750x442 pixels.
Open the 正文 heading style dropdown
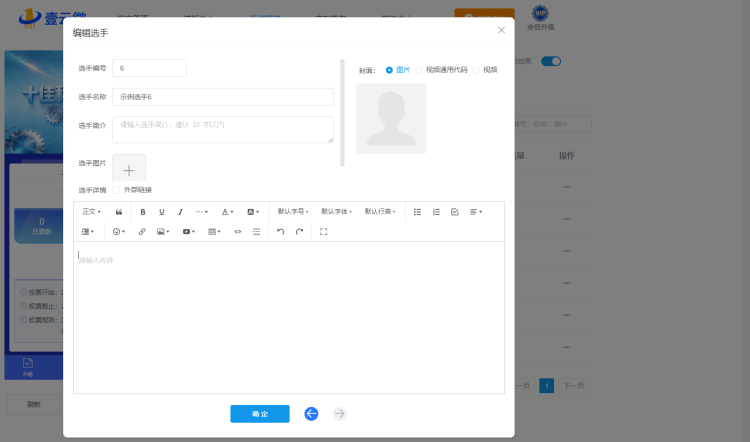tap(91, 212)
